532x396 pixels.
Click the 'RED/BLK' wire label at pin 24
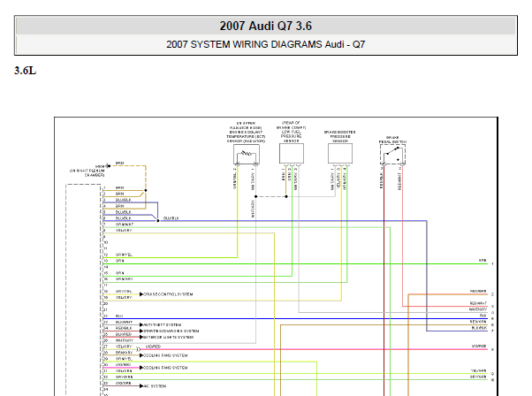[124, 328]
